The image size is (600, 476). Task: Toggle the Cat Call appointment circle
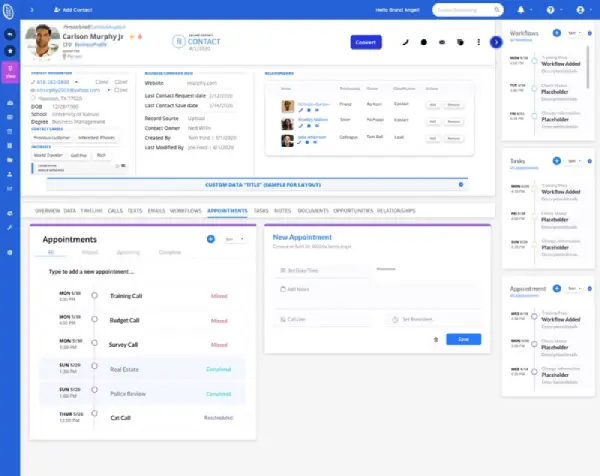click(x=95, y=413)
